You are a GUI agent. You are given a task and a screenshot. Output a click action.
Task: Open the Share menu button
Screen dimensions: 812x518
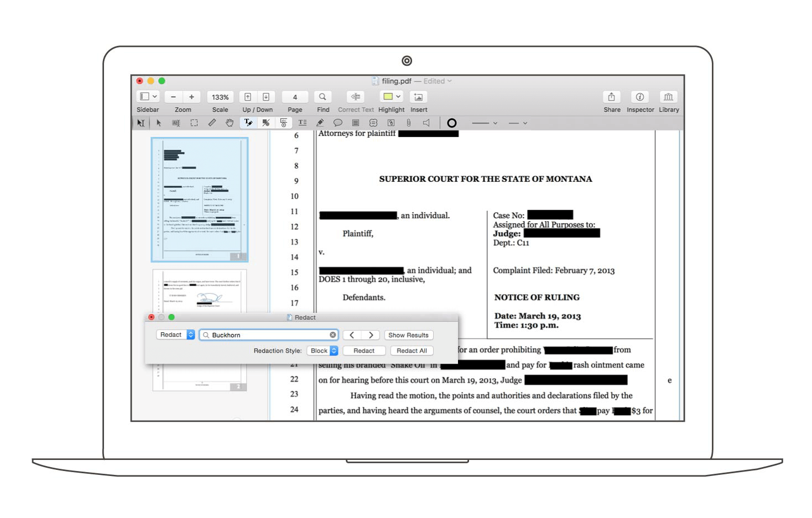point(611,97)
